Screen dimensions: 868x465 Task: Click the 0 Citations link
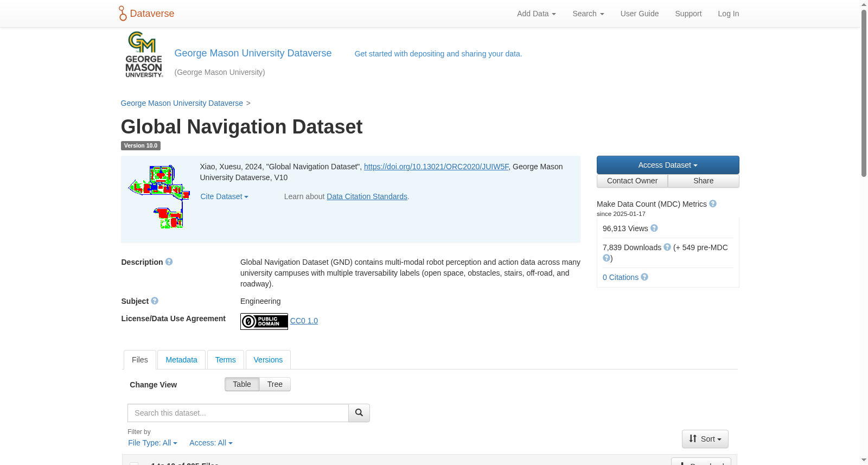pos(621,277)
